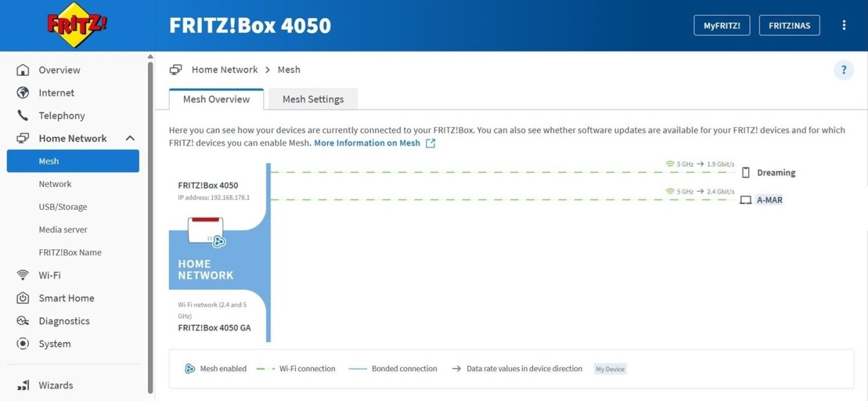Image resolution: width=868 pixels, height=401 pixels.
Task: Click the Wi-Fi icon in the sidebar
Action: tap(23, 275)
